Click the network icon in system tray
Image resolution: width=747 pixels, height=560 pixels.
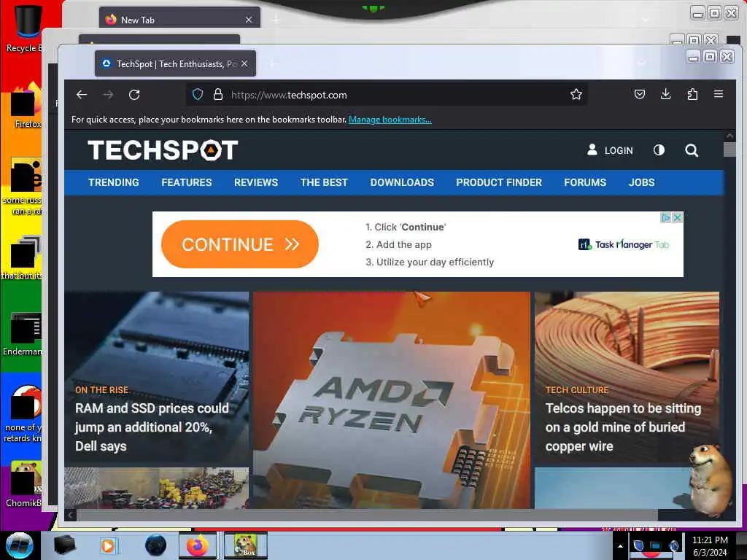click(656, 545)
